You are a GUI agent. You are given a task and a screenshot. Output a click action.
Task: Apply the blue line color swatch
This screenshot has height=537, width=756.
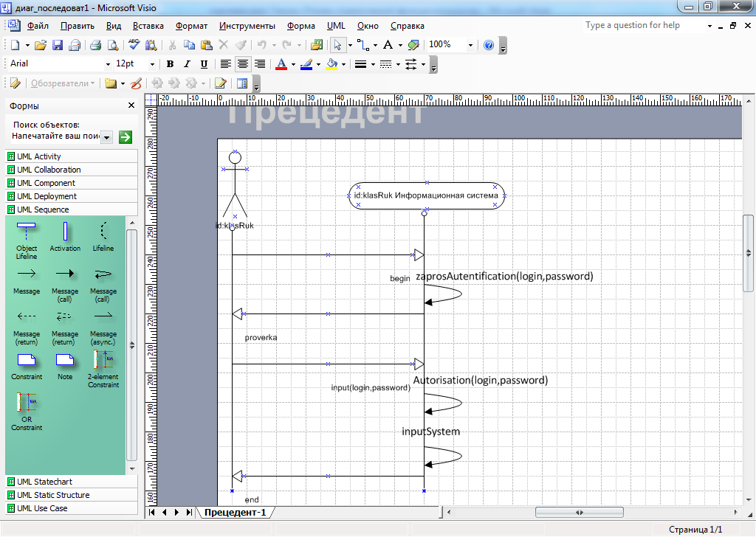(306, 64)
